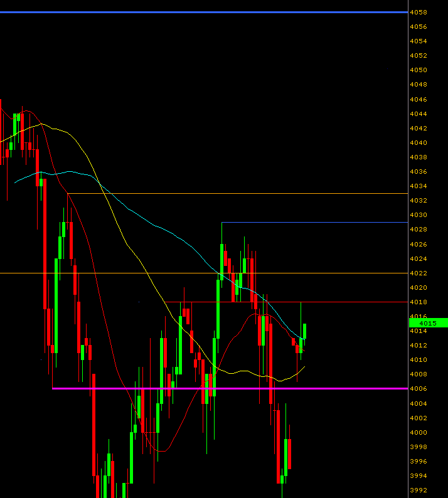This screenshot has height=498, width=448.
Task: Click the 4046 price axis label
Action: [x=419, y=99]
